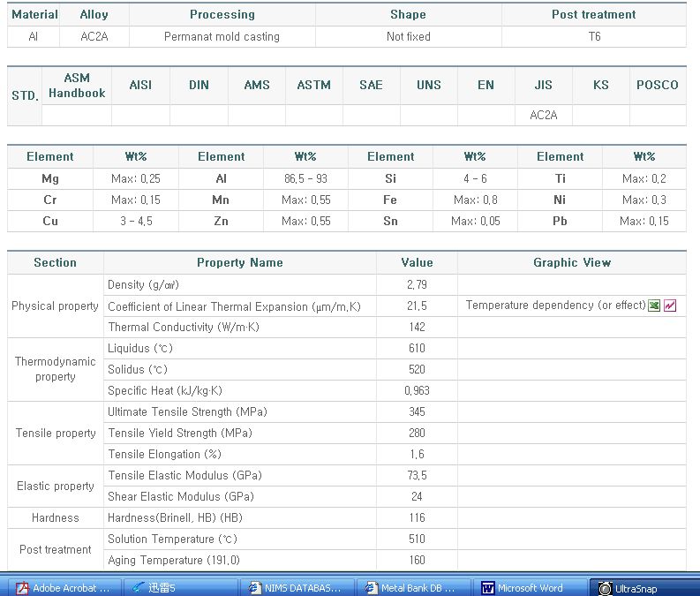700x596 pixels.
Task: Select the UNS column header
Action: coord(429,86)
